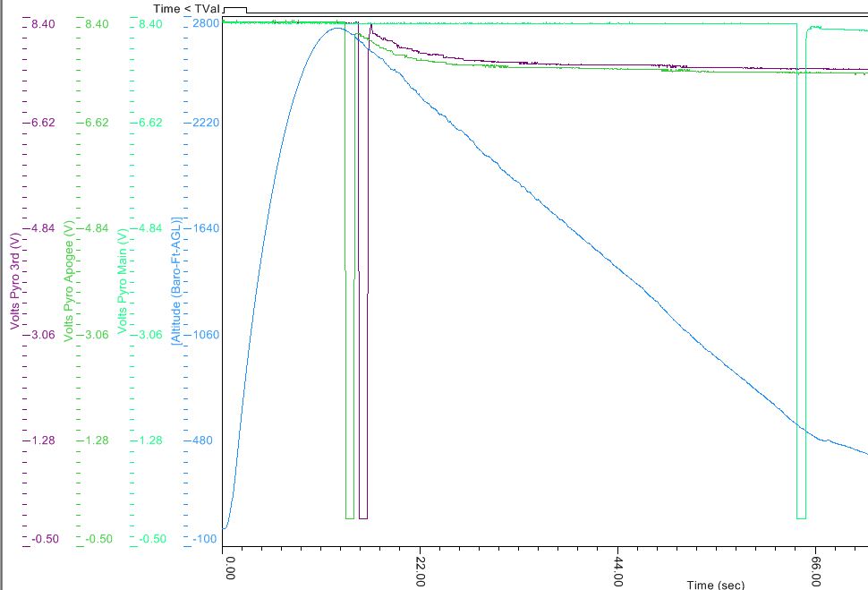
Task: Click bottom of Pyro Main voltage drop near 66 sec
Action: 801,517
